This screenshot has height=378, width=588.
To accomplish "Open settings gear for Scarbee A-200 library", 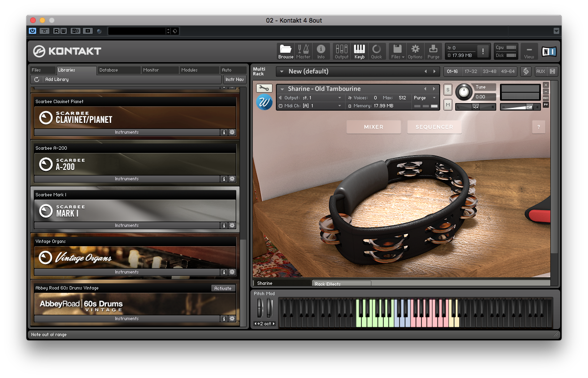I will [x=232, y=179].
